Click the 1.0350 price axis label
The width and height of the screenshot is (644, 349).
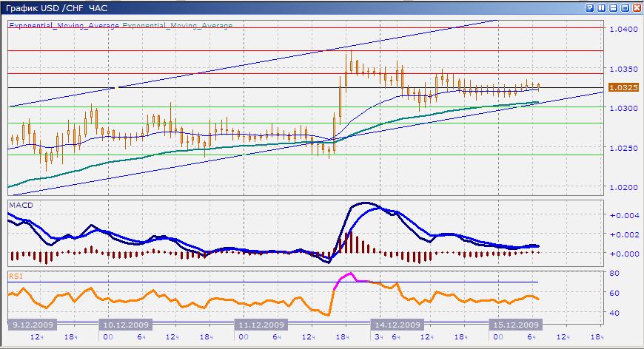click(624, 69)
